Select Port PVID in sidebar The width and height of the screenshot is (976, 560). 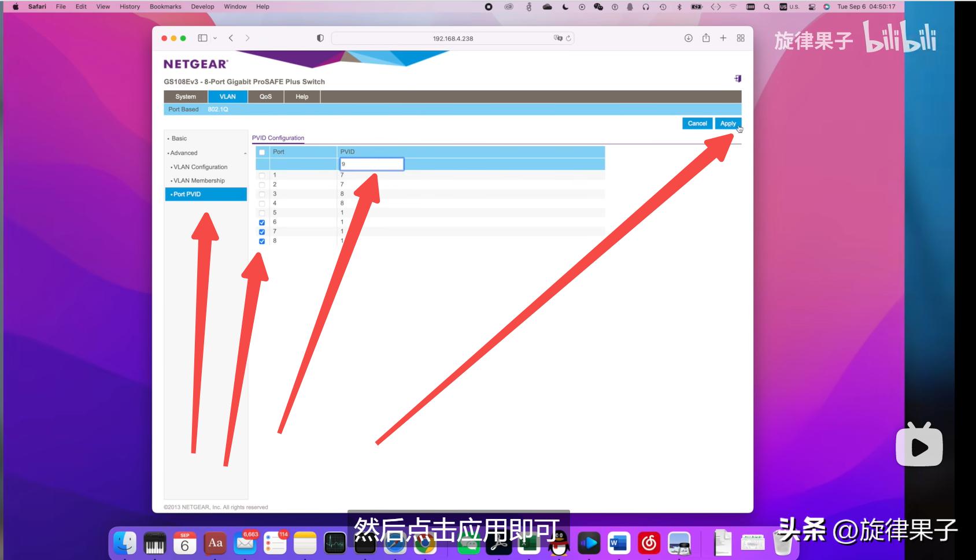click(206, 194)
